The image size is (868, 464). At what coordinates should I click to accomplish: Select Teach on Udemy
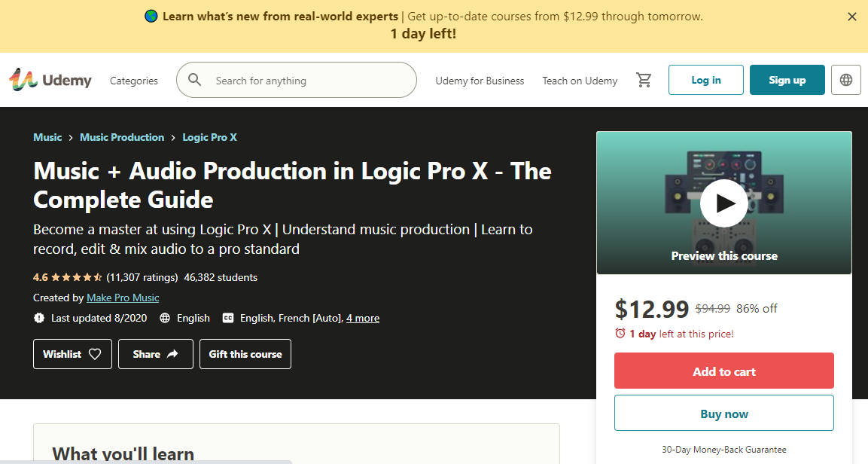coord(580,80)
